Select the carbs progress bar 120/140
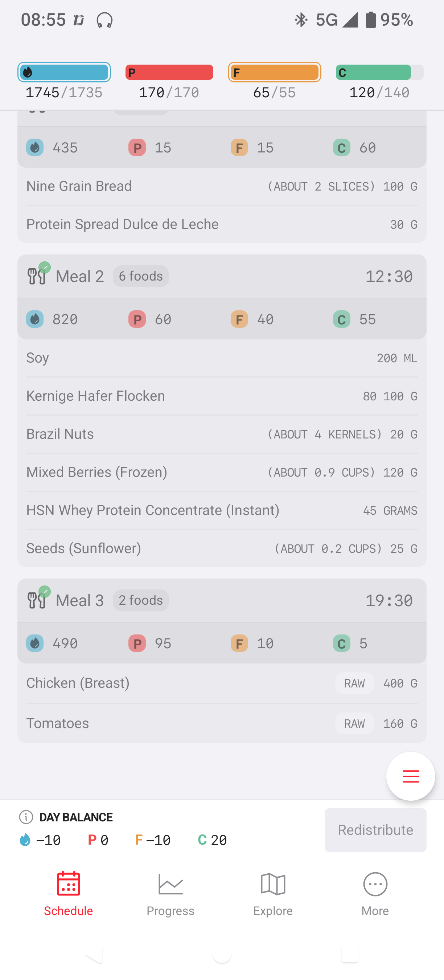This screenshot has height=980, width=444. pos(379,72)
